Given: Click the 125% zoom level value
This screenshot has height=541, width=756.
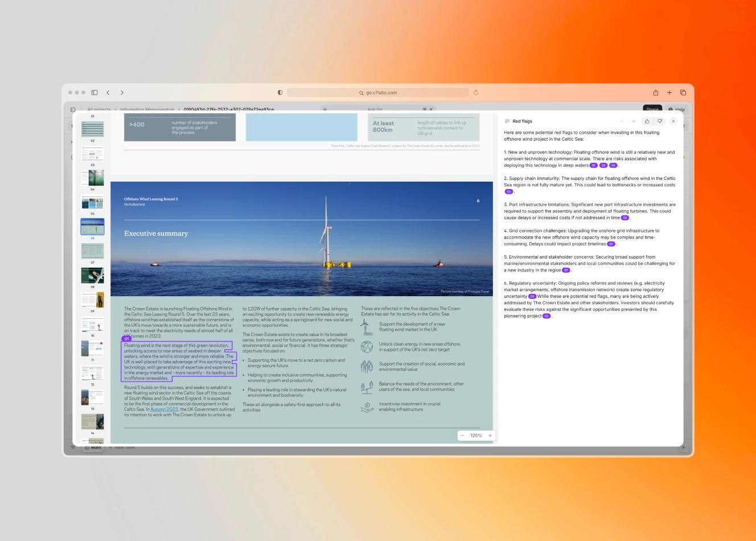Looking at the screenshot, I should point(476,436).
